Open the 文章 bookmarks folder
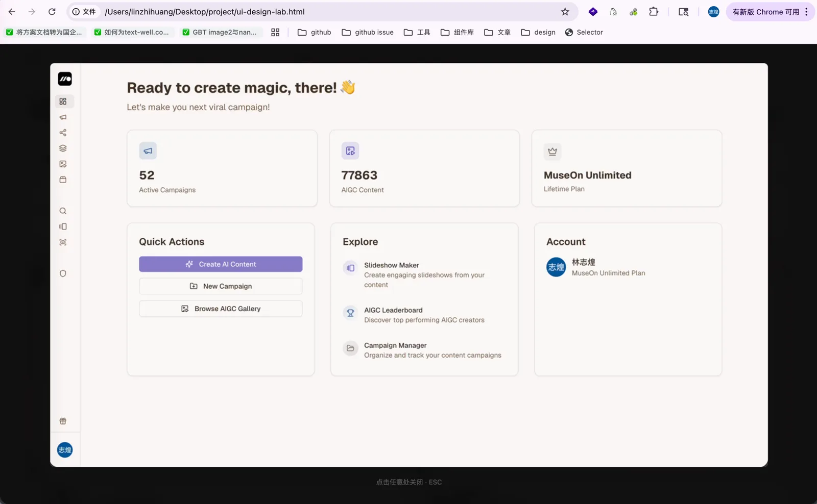 [x=497, y=32]
